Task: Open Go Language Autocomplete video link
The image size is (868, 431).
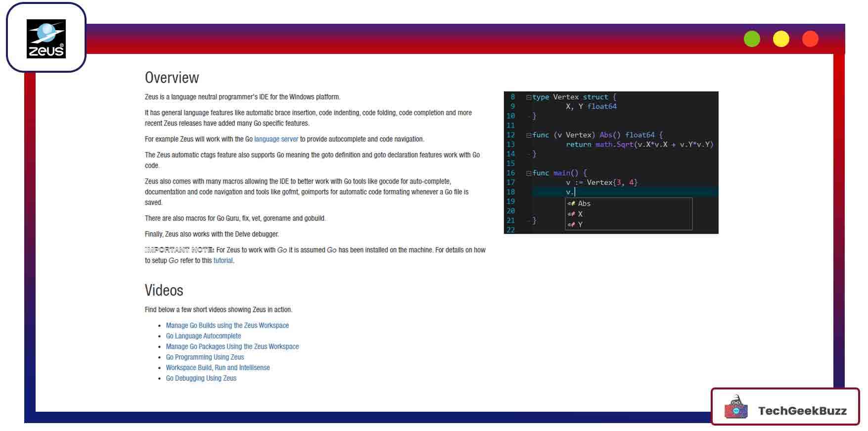Action: [203, 335]
